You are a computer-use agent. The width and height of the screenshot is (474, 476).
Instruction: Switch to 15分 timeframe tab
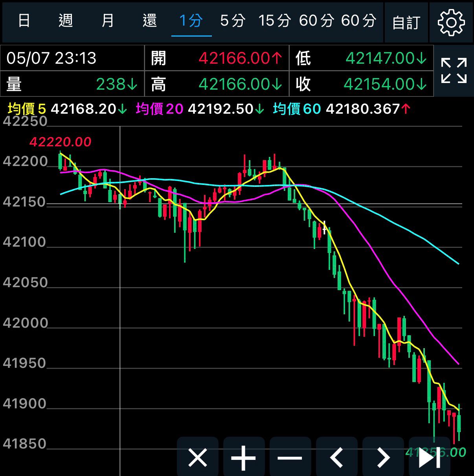coord(275,20)
